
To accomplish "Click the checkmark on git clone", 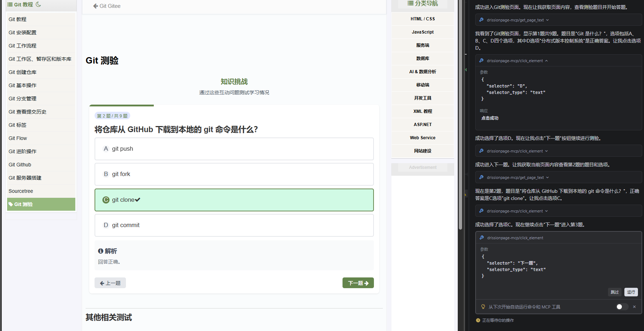I will point(138,200).
